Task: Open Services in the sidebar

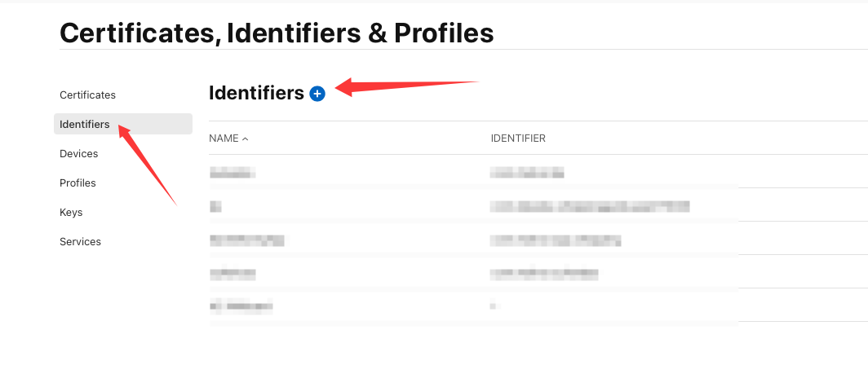Action: click(x=80, y=241)
